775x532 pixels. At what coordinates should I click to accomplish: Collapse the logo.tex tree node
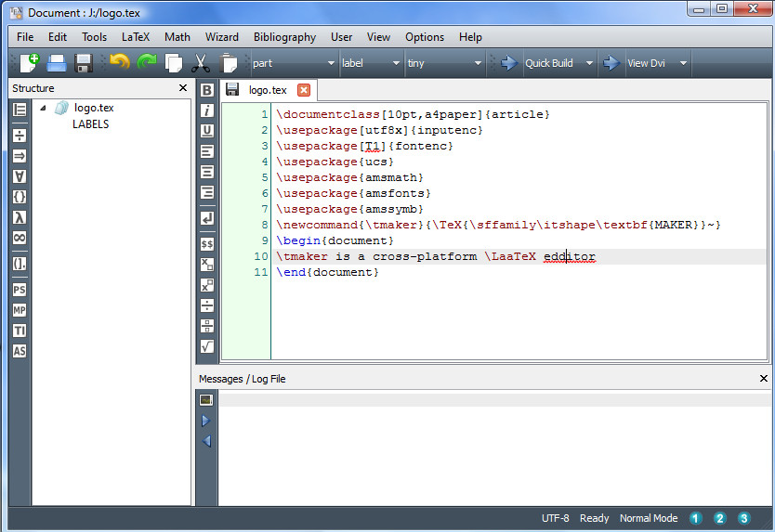pos(43,108)
